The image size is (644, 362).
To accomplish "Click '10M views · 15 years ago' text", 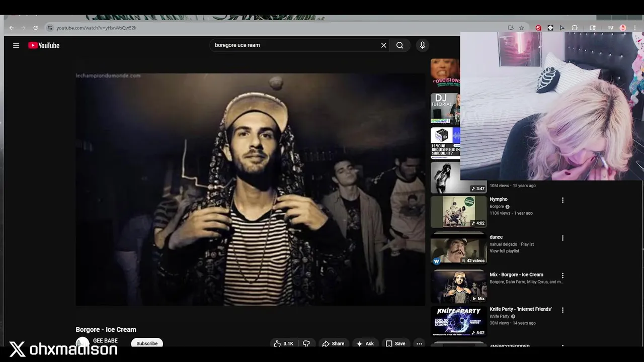I will coord(513,186).
